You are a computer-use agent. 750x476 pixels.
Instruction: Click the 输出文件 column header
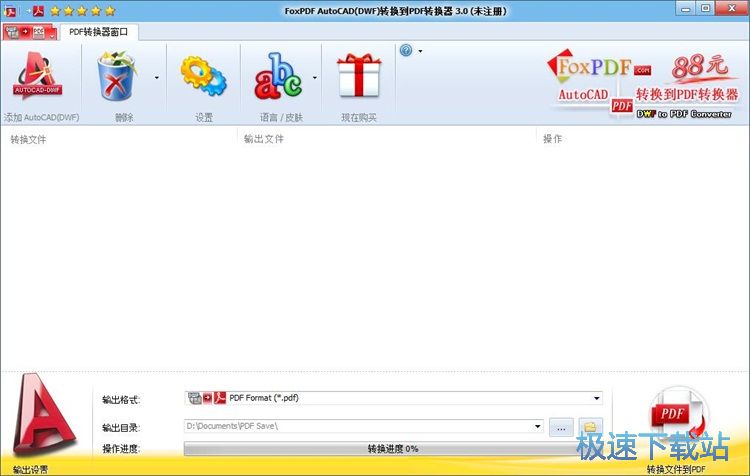tap(264, 139)
